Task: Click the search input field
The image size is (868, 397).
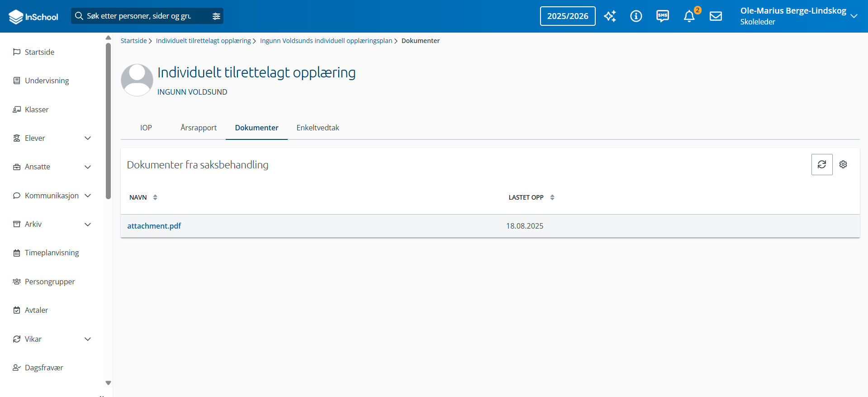Action: coord(147,16)
